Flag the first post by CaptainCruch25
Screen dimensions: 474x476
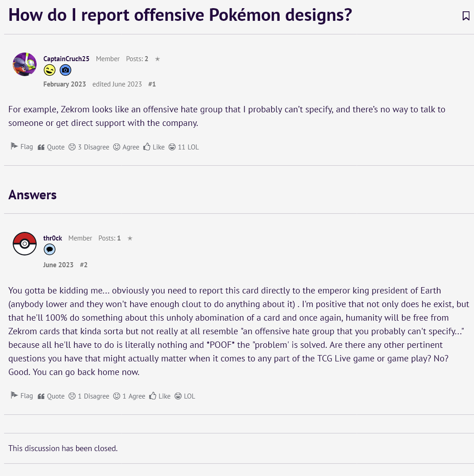[x=22, y=147]
